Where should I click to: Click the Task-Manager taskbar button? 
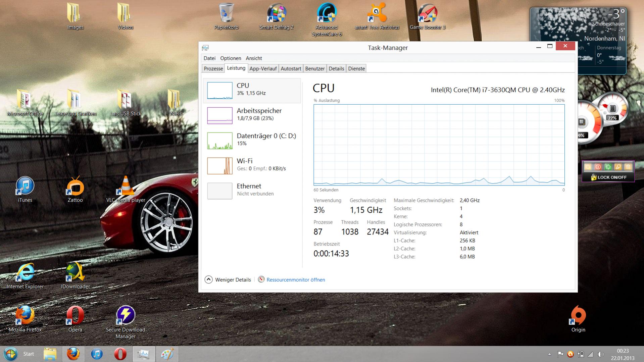[x=144, y=354]
